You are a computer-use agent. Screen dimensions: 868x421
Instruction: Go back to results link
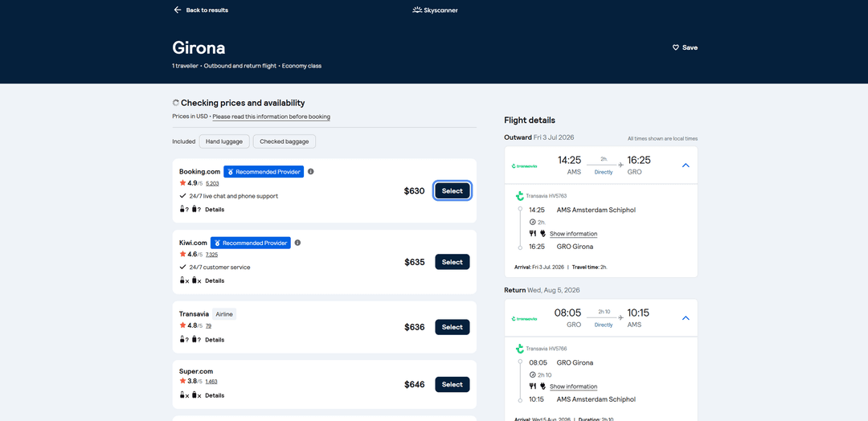click(207, 10)
